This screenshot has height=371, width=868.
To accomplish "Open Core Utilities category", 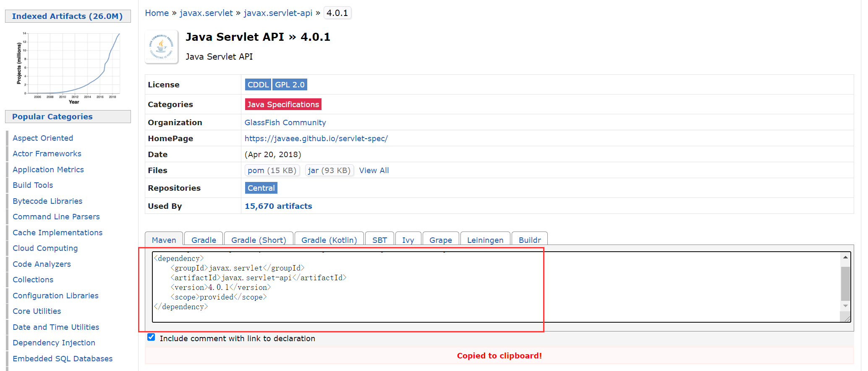I will coord(37,311).
